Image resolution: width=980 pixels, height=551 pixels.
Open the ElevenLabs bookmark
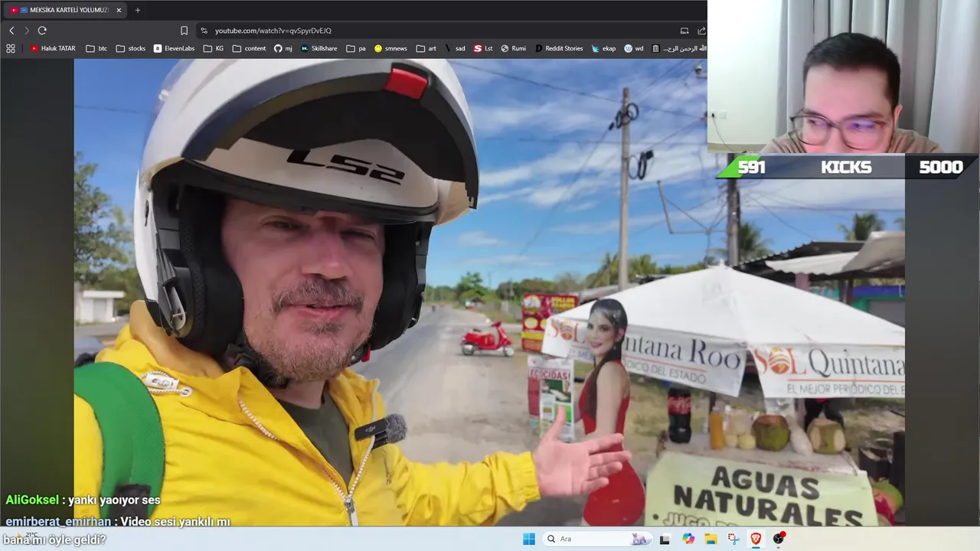coord(174,48)
